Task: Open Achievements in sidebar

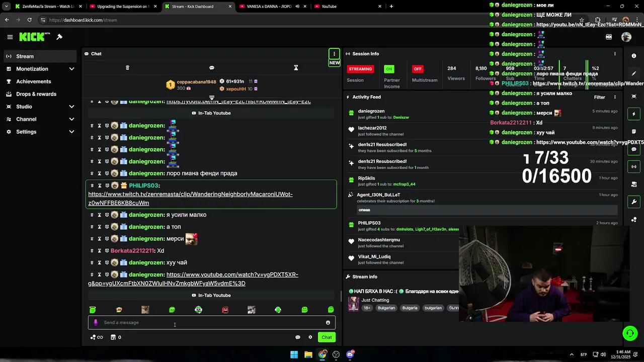Action: 41,81
